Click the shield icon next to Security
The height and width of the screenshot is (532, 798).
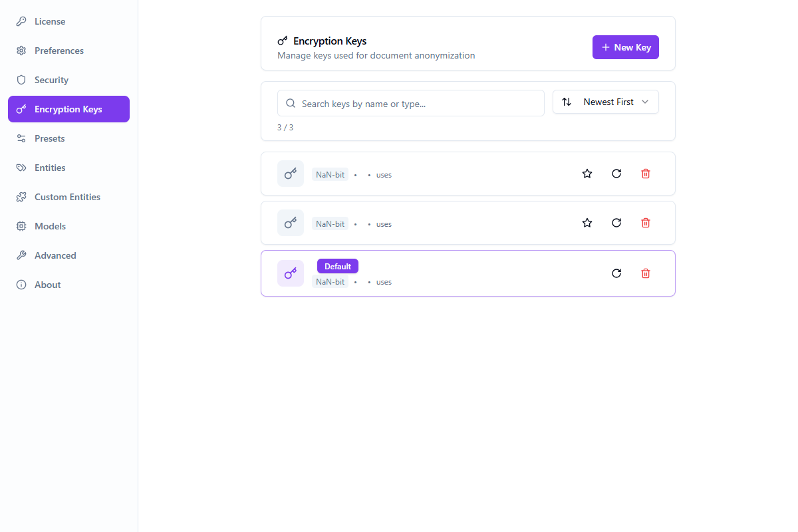click(x=21, y=80)
